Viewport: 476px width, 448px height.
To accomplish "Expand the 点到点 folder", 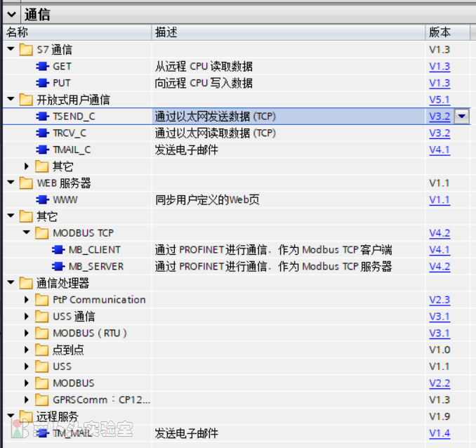I will click(x=27, y=350).
